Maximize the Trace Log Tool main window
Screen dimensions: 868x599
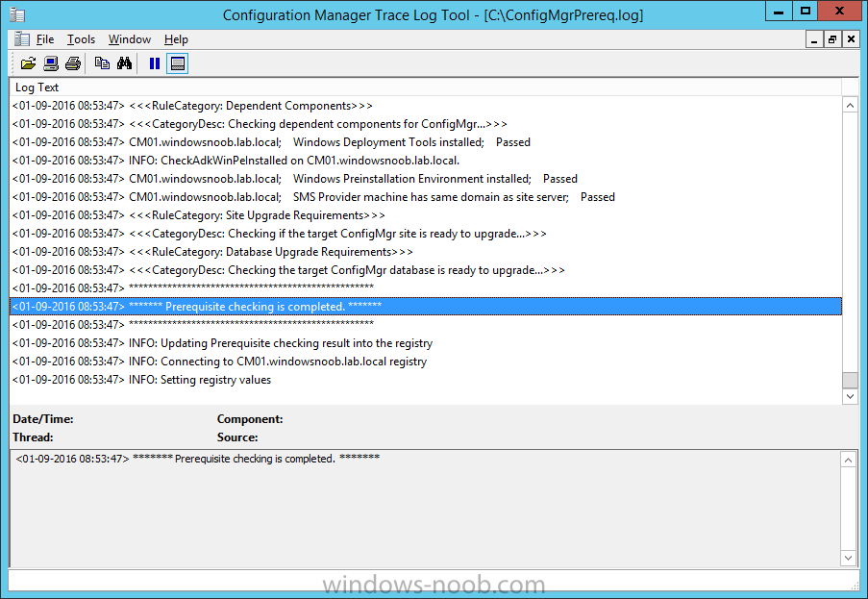tap(805, 12)
